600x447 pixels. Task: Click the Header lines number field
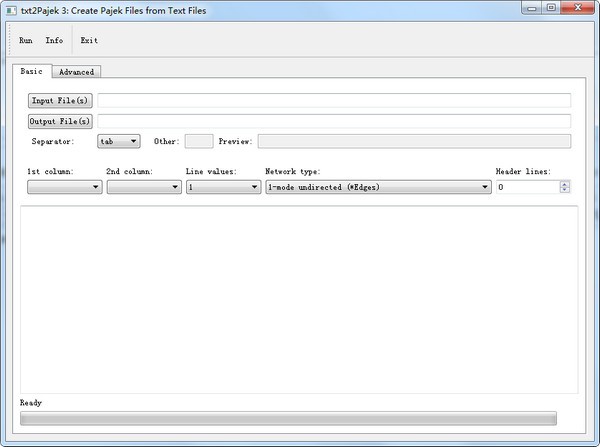[528, 187]
